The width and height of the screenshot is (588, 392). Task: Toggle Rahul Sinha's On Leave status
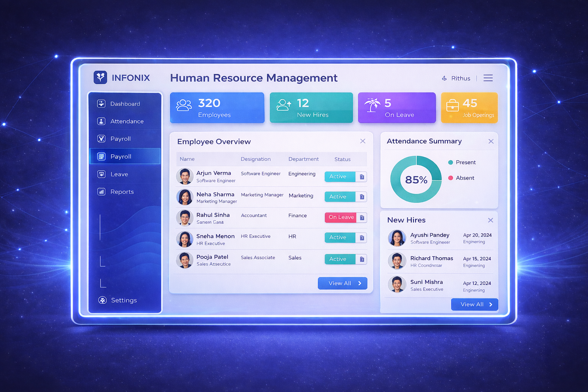(x=340, y=217)
